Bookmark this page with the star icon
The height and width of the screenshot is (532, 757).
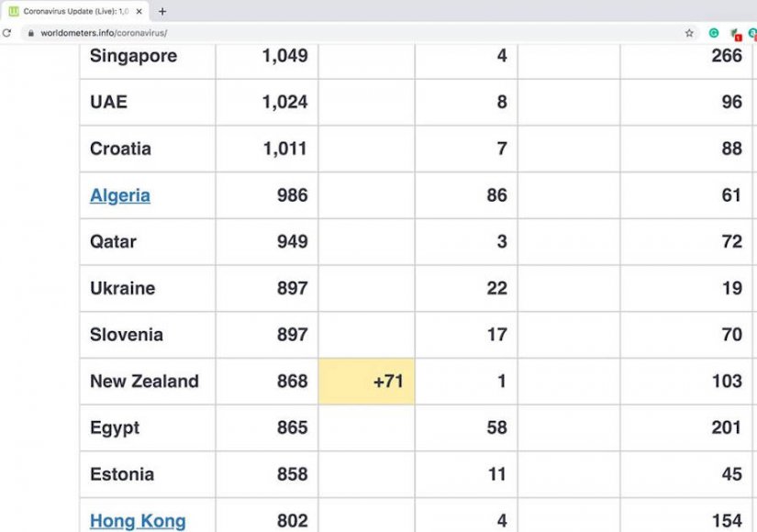click(689, 33)
